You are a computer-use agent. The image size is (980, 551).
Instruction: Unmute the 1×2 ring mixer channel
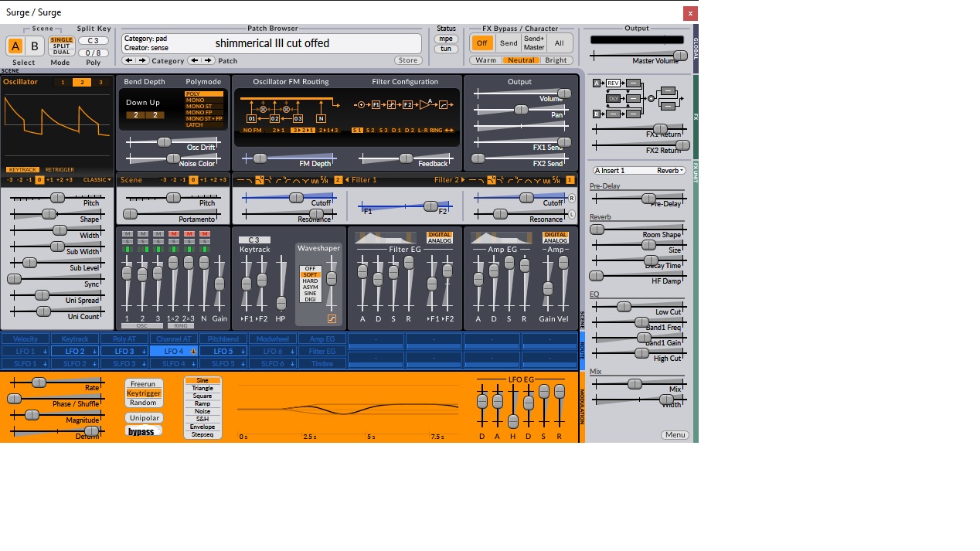coord(173,233)
